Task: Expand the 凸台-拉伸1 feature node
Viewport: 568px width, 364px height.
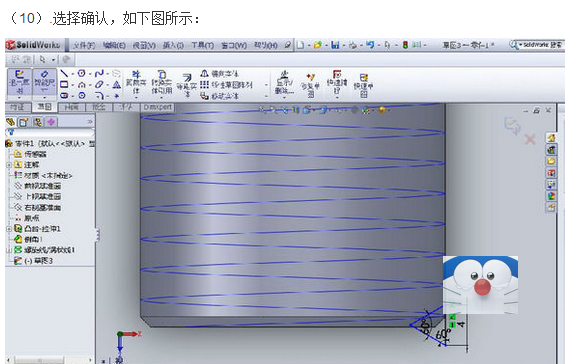Action: [x=9, y=229]
